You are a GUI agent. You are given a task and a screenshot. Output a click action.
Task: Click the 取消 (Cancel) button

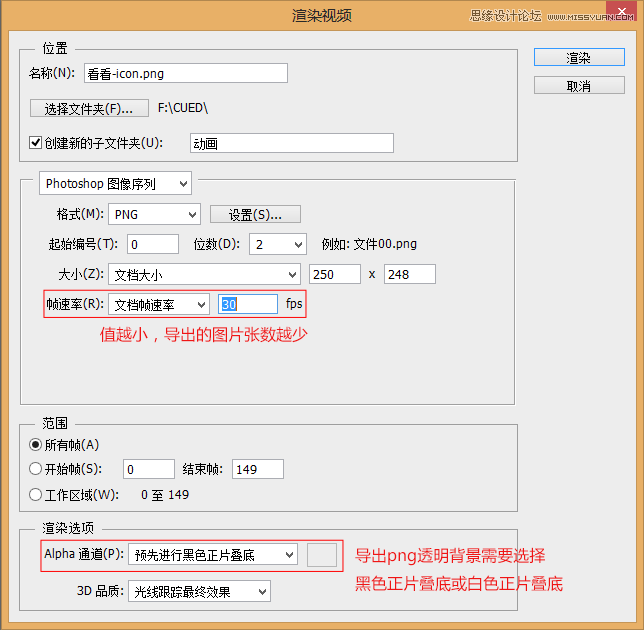coord(579,85)
